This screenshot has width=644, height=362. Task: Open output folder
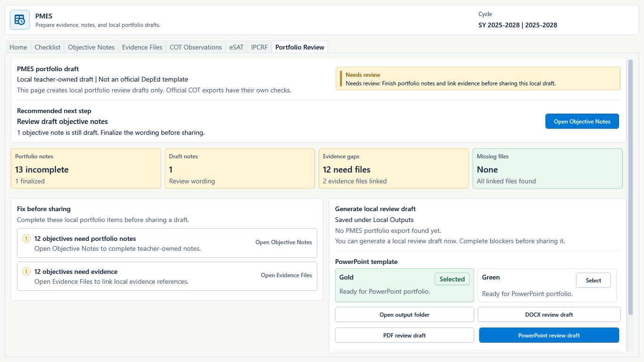coord(405,314)
